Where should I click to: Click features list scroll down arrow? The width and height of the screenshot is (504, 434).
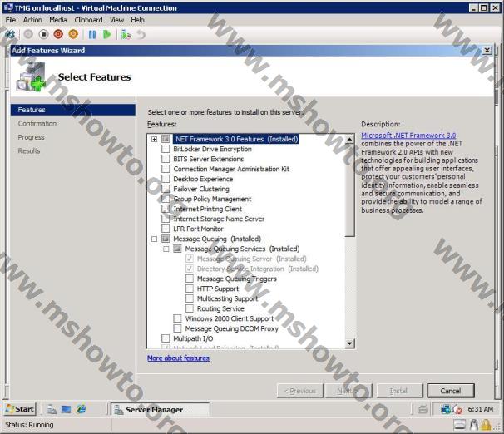click(349, 343)
